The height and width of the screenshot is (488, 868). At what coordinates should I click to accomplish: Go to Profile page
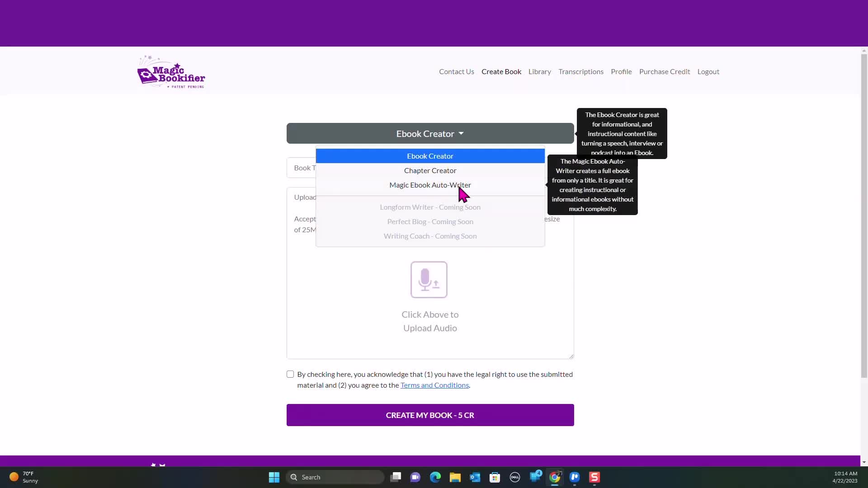coord(621,71)
